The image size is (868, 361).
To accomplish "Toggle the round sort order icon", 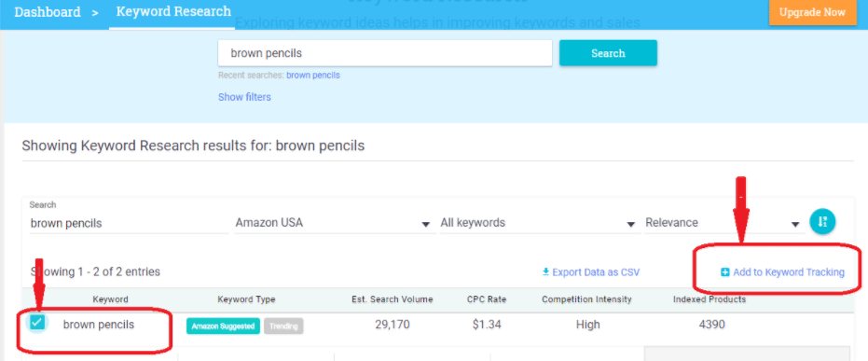I will click(x=822, y=221).
